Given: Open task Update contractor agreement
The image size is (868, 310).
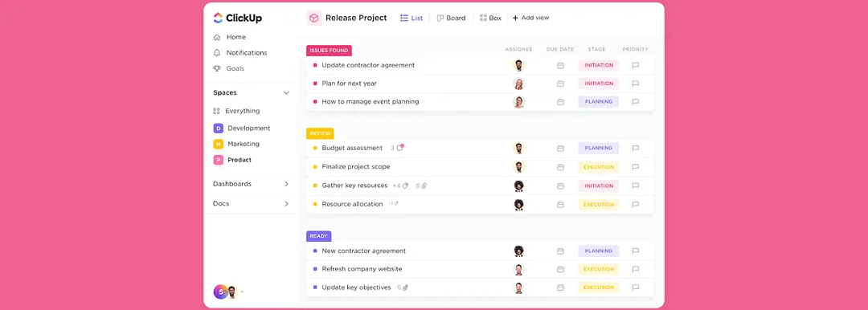Looking at the screenshot, I should point(368,65).
